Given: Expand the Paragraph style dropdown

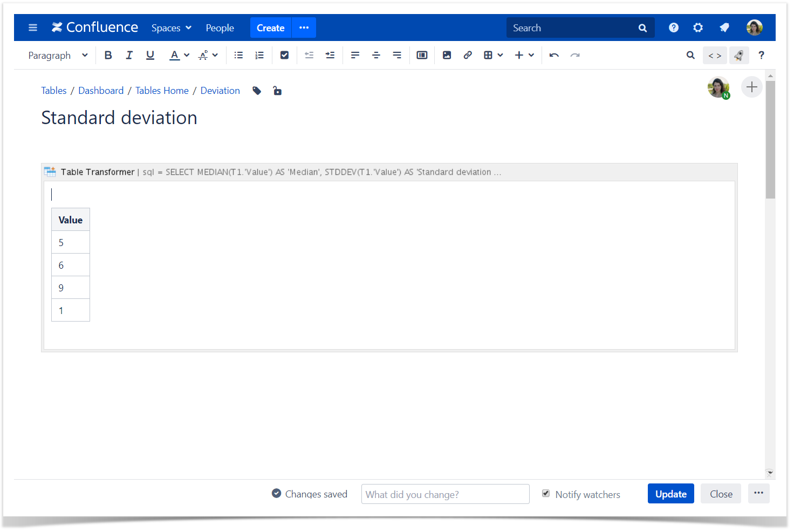Looking at the screenshot, I should pyautogui.click(x=58, y=55).
